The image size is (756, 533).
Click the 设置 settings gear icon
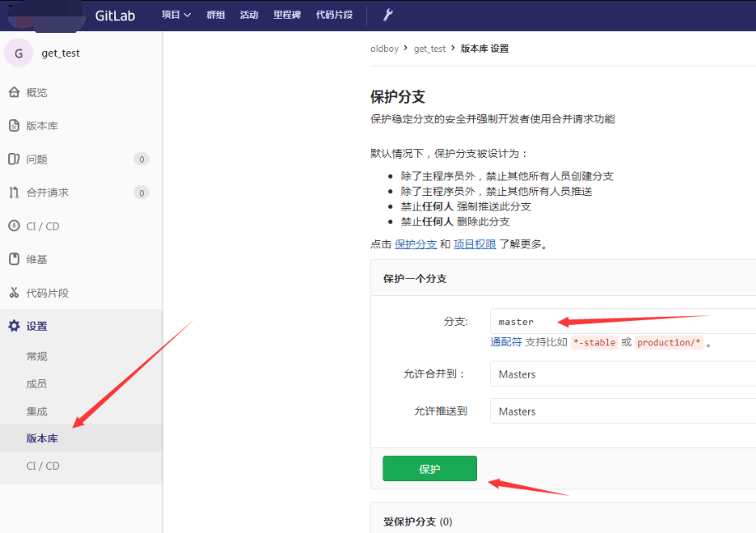click(x=14, y=327)
